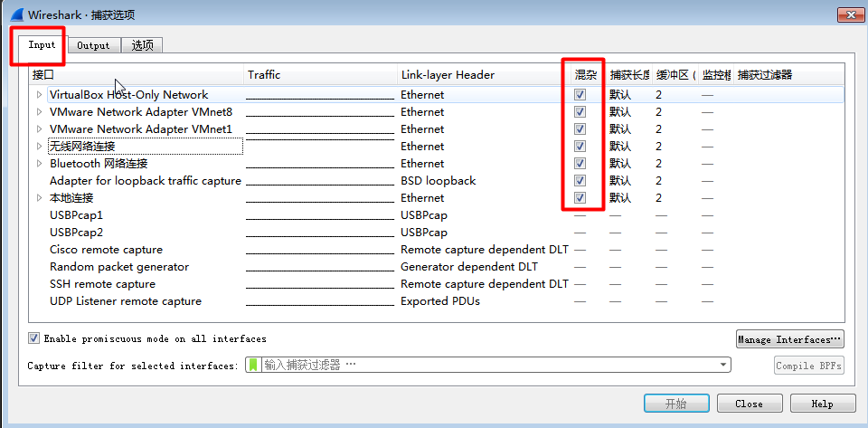This screenshot has height=428, width=868.
Task: Toggle promiscuous checkbox for Bluetooth 网络连接
Action: point(580,164)
